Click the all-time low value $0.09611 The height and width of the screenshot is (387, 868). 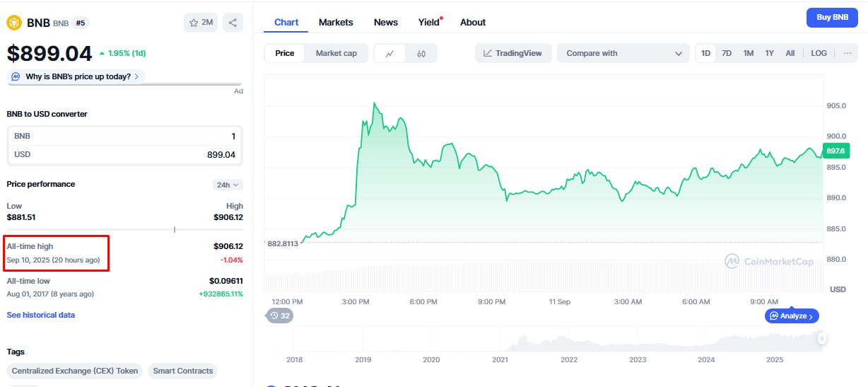pyautogui.click(x=226, y=281)
